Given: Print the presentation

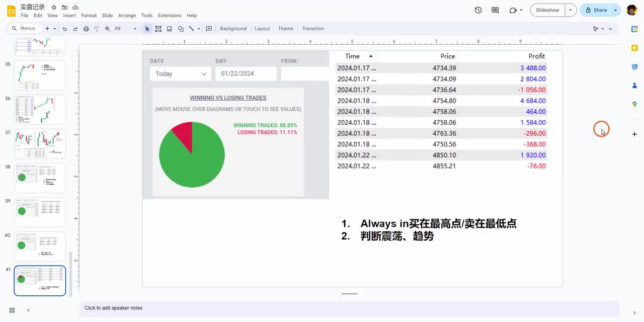Looking at the screenshot, I should click(x=86, y=29).
